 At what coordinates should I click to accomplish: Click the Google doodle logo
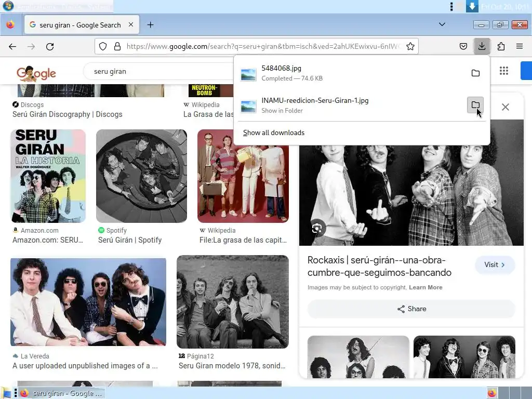36,73
